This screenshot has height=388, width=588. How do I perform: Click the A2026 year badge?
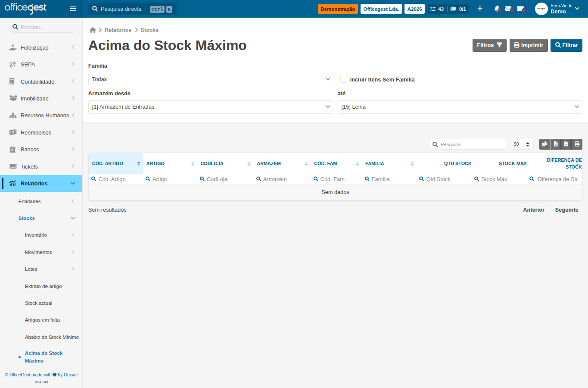click(415, 9)
